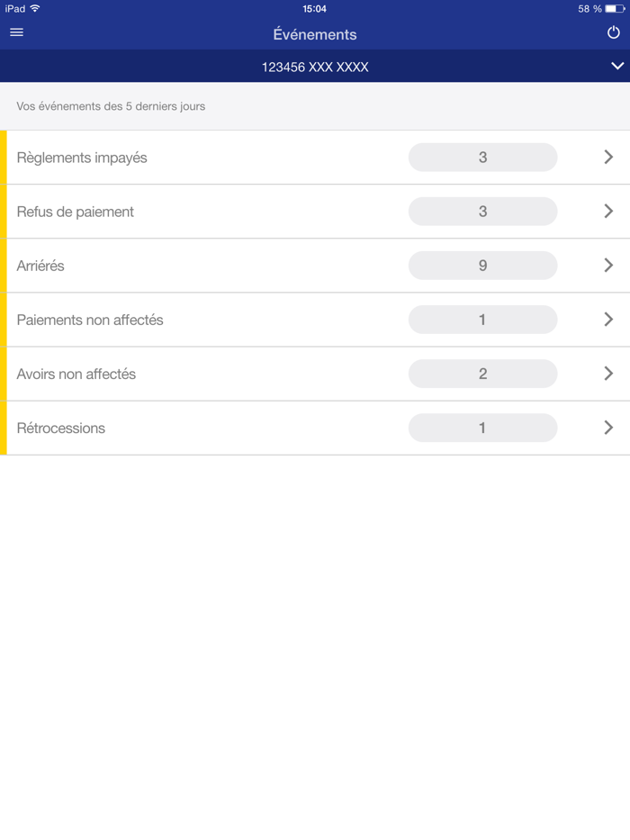Select the Événements title bar
The height and width of the screenshot is (840, 630).
(315, 34)
